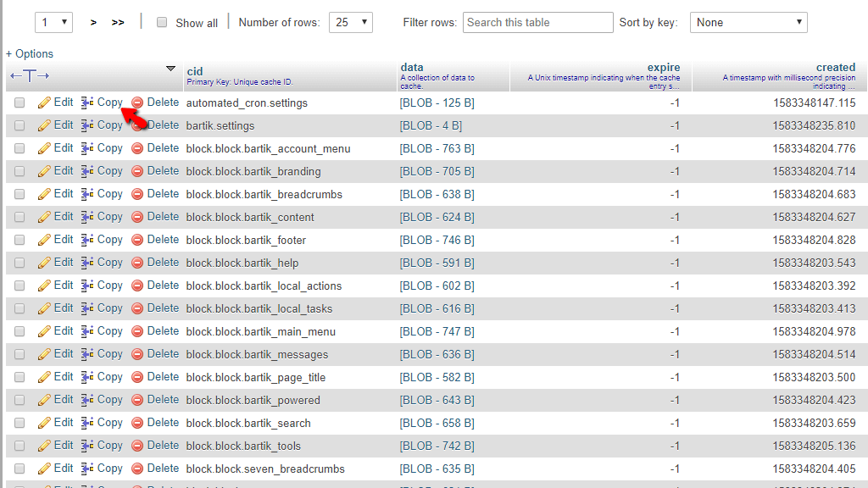Check the bartik.settings row checkbox

click(x=19, y=125)
